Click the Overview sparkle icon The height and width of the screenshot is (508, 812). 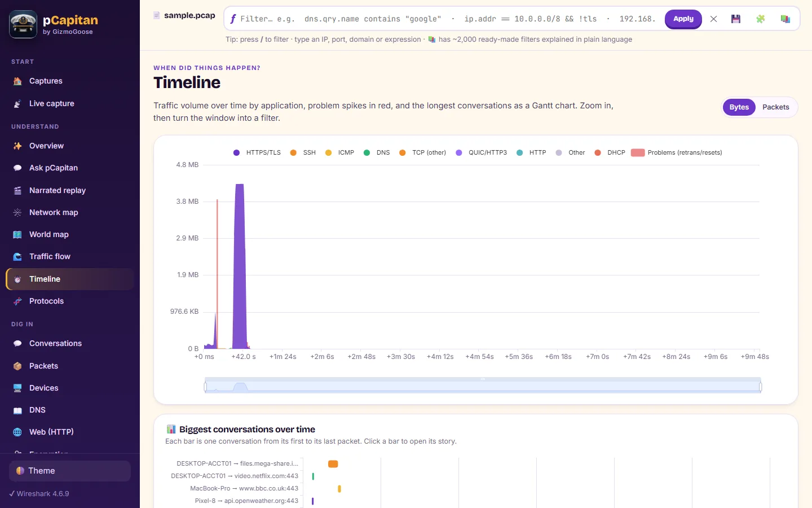[17, 146]
